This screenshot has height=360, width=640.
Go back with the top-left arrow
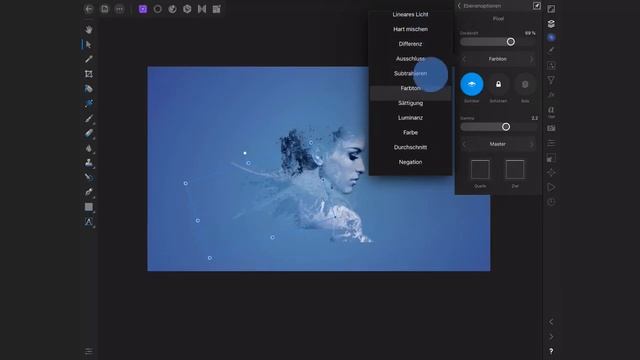pos(89,9)
